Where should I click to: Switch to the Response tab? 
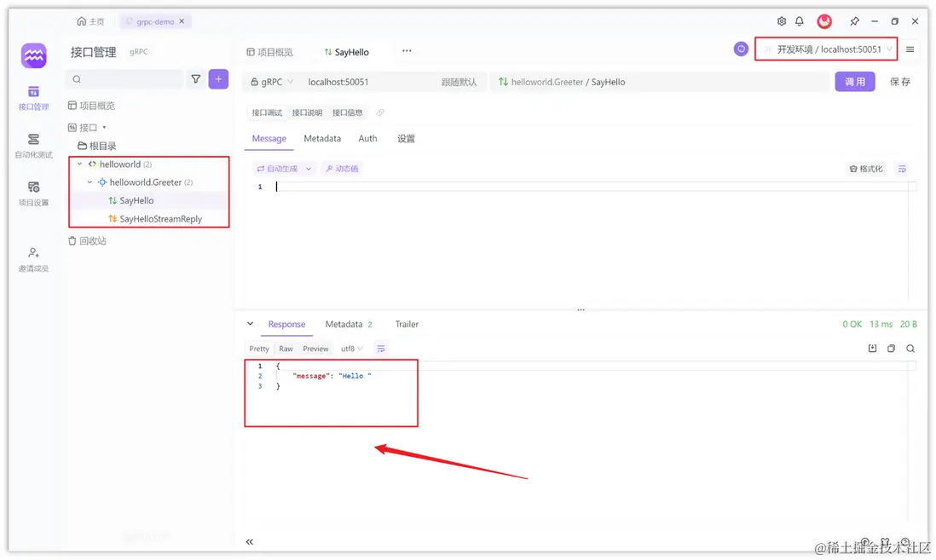[x=286, y=324]
